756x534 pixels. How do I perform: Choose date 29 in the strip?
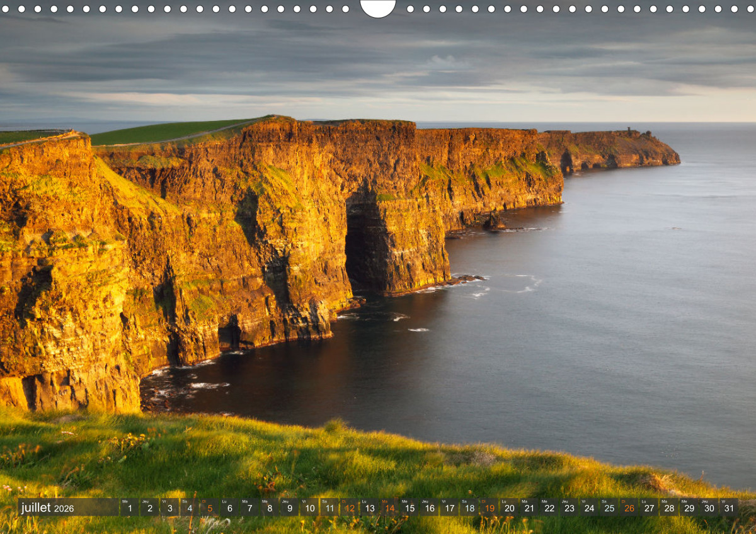[x=689, y=508]
